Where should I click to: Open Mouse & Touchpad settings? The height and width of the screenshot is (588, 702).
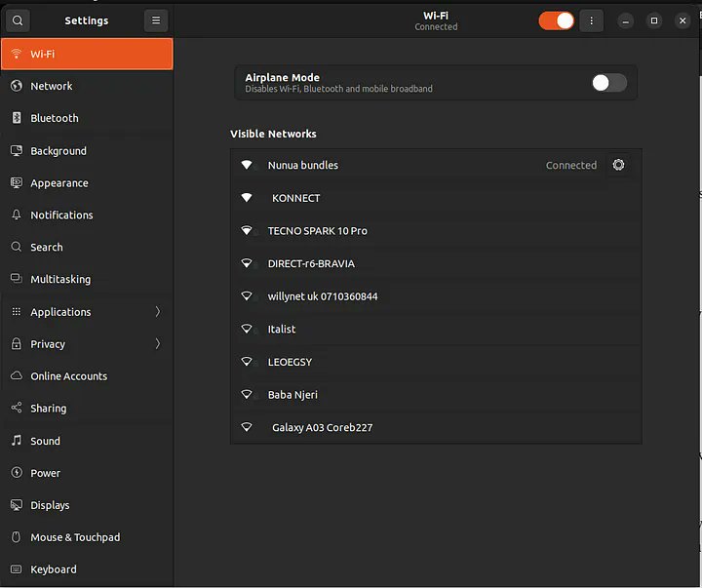(87, 537)
